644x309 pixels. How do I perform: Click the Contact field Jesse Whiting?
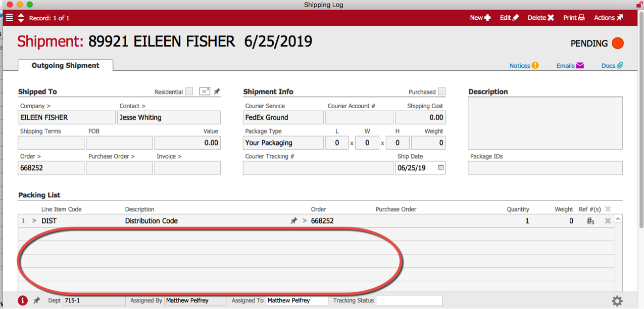(169, 117)
